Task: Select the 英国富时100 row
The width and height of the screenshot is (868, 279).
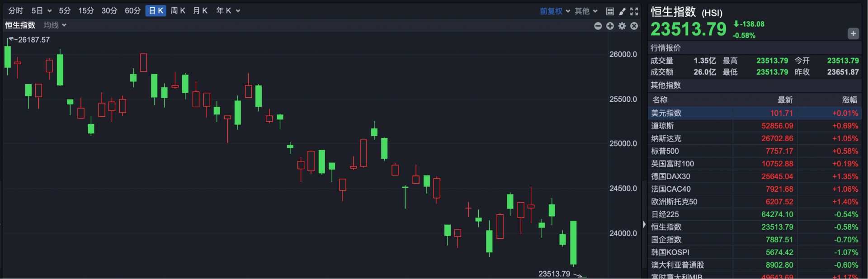Action: pyautogui.click(x=755, y=164)
